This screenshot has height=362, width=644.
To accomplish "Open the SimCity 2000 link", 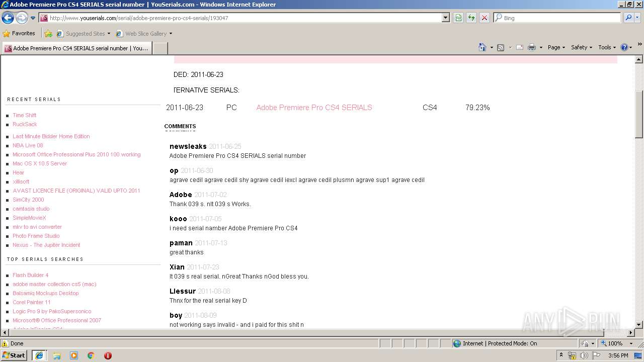I will [28, 200].
